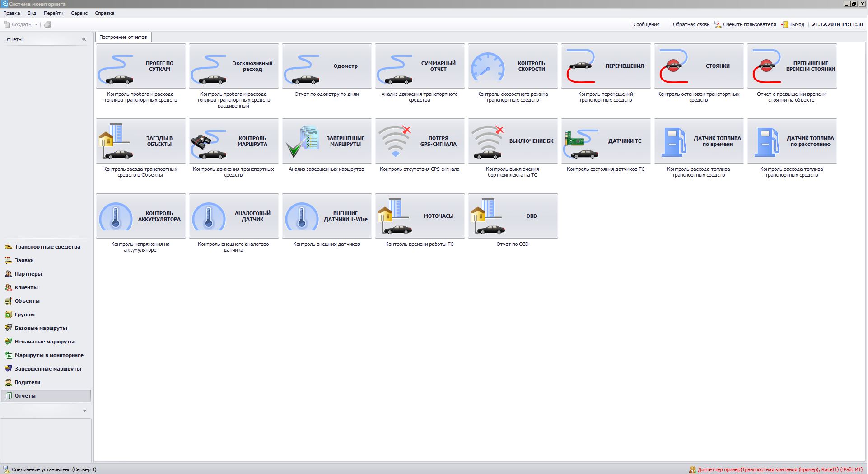Click the Выход button
The image size is (868, 474).
pos(793,24)
